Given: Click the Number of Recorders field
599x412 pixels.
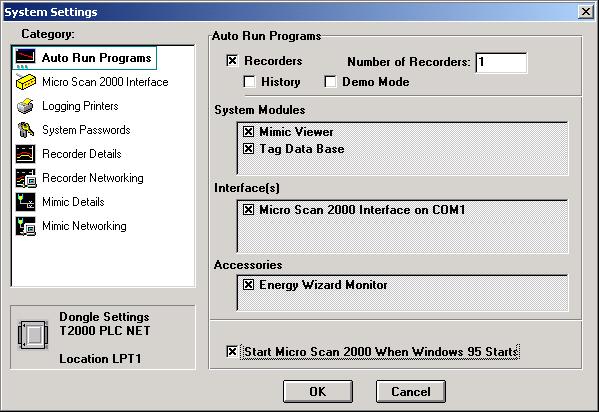Looking at the screenshot, I should pyautogui.click(x=501, y=63).
